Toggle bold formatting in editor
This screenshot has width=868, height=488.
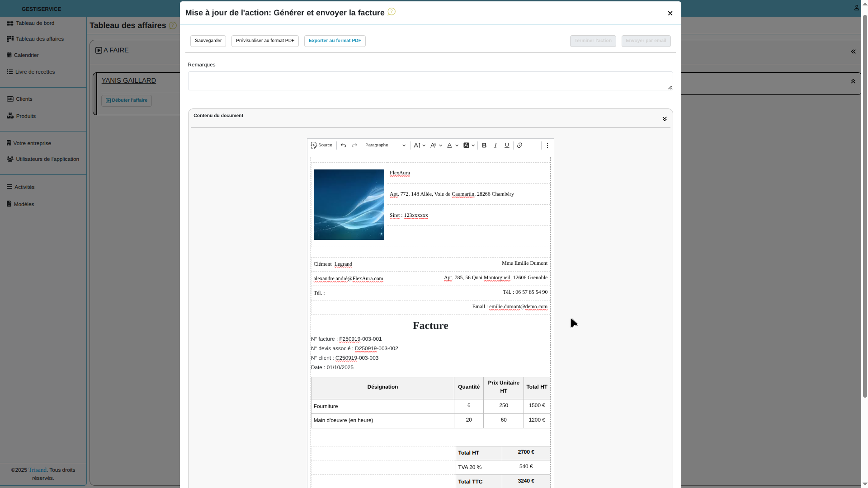[x=484, y=145]
